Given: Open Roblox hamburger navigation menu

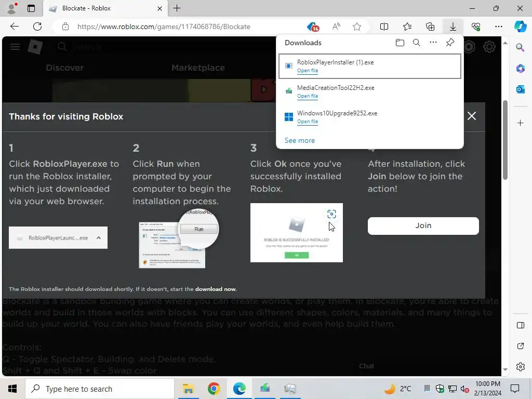Looking at the screenshot, I should [x=15, y=47].
